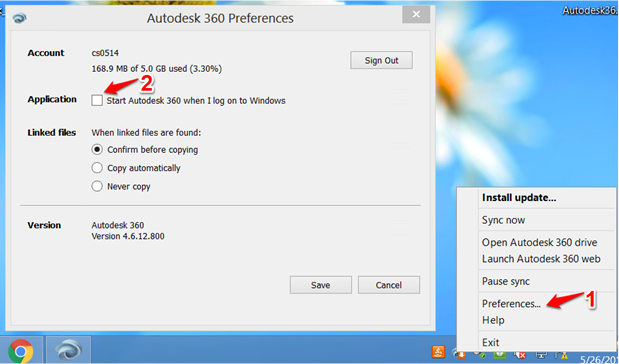Click the green tray icon
Screen dimensions: 619x364
point(500,355)
